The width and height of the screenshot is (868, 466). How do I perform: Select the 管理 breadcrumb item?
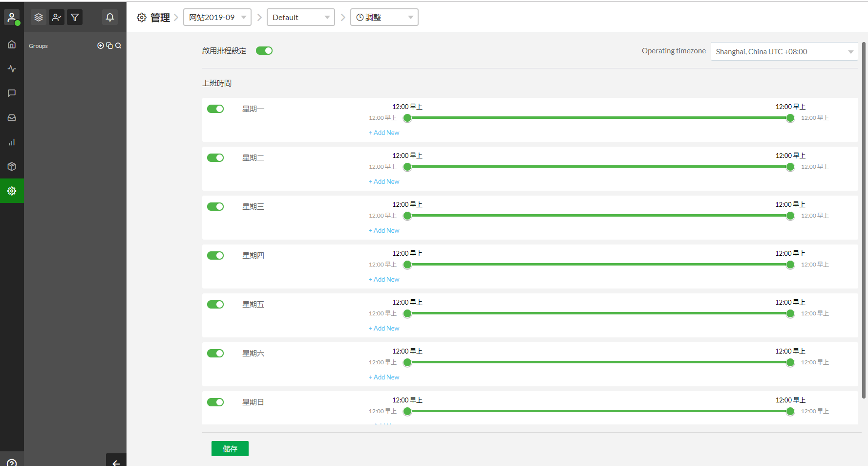click(x=160, y=18)
